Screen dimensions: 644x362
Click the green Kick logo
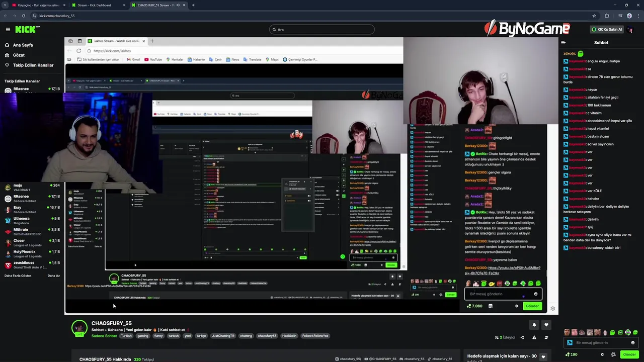[x=25, y=30]
